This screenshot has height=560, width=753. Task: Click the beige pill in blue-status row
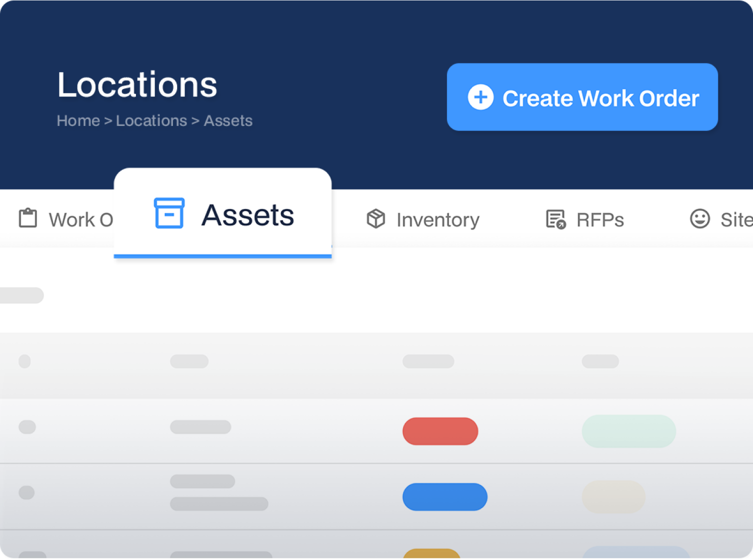tap(613, 496)
